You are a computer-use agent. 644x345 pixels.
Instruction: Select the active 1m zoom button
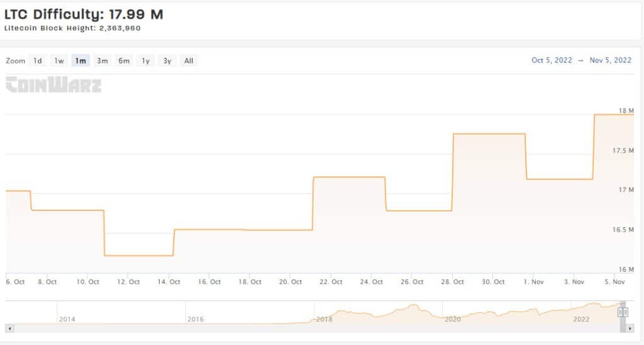(x=80, y=61)
